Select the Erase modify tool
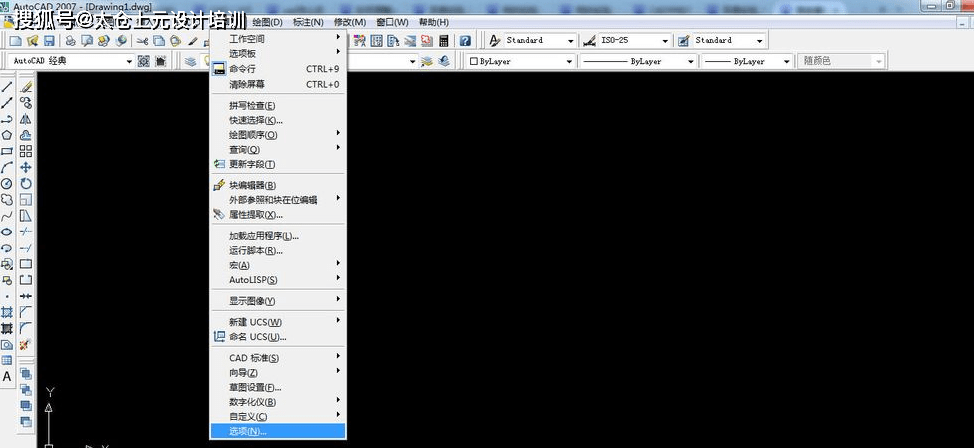The width and height of the screenshot is (974, 448). [x=25, y=87]
